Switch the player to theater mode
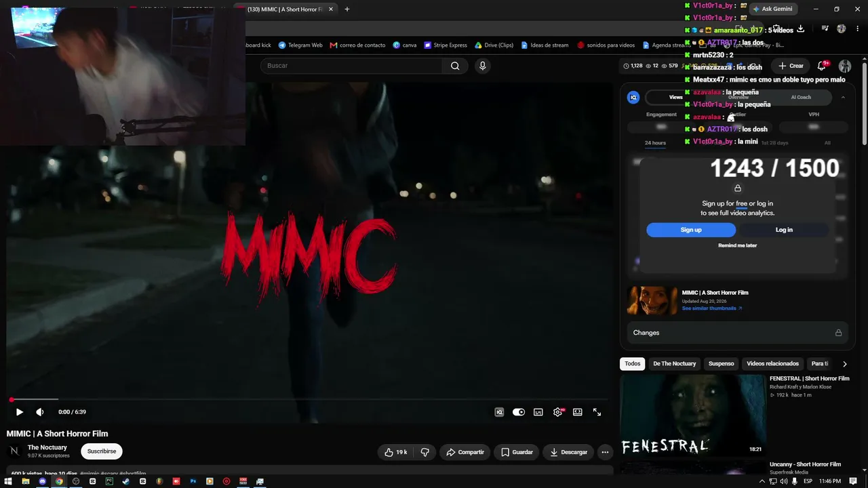Screen dimensions: 868x488 tap(578, 412)
